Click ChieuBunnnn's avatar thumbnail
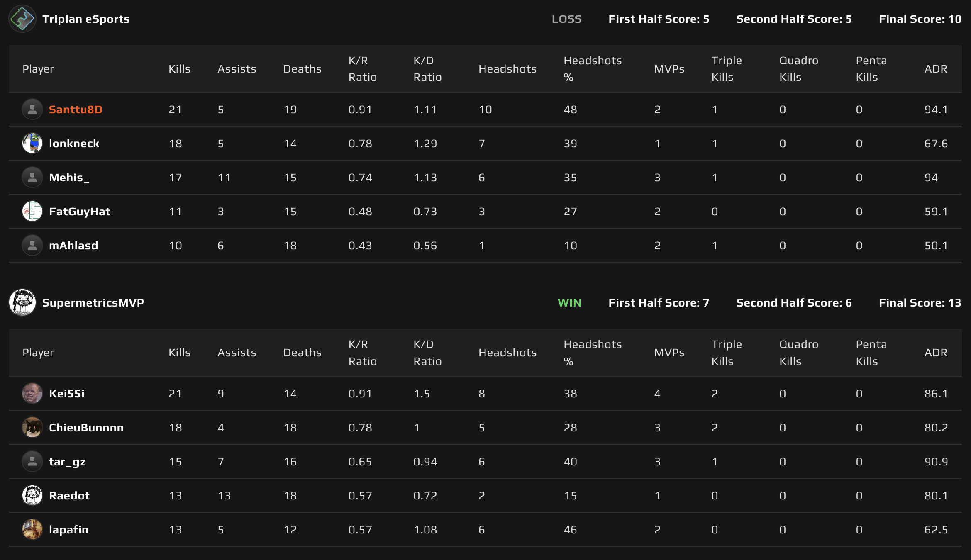 click(x=32, y=427)
